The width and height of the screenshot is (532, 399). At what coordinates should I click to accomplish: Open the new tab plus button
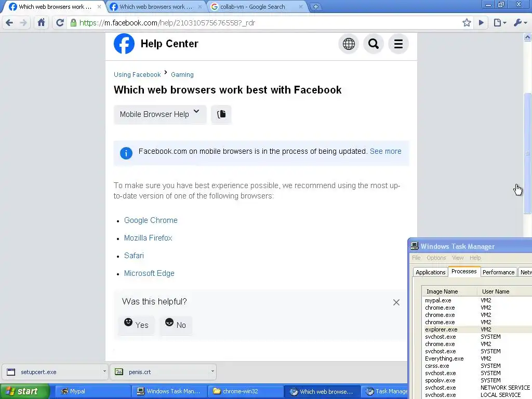315,7
